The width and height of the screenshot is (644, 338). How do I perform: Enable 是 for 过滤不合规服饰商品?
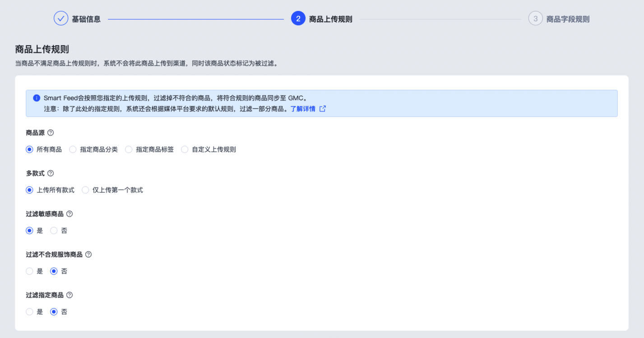[29, 271]
